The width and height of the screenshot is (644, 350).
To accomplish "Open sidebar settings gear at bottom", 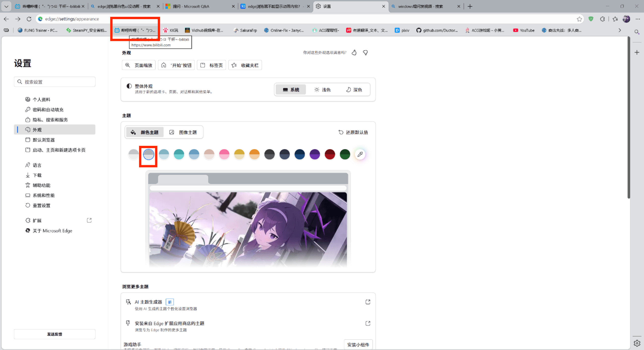I will tap(637, 343).
